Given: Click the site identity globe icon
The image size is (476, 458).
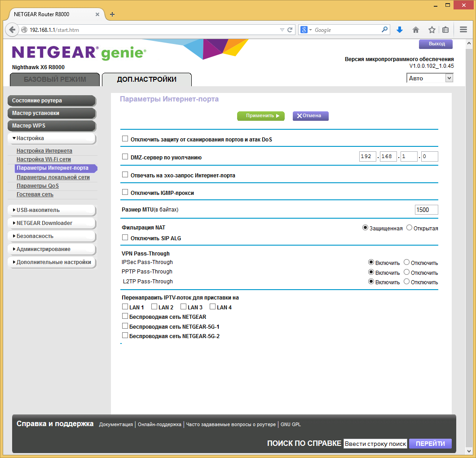Looking at the screenshot, I should click(x=24, y=30).
